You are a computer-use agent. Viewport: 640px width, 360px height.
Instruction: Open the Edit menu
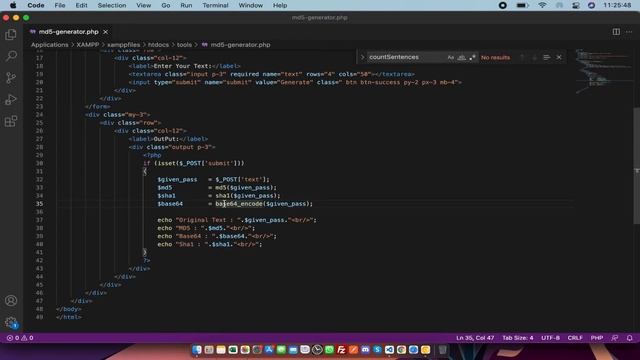[x=81, y=5]
